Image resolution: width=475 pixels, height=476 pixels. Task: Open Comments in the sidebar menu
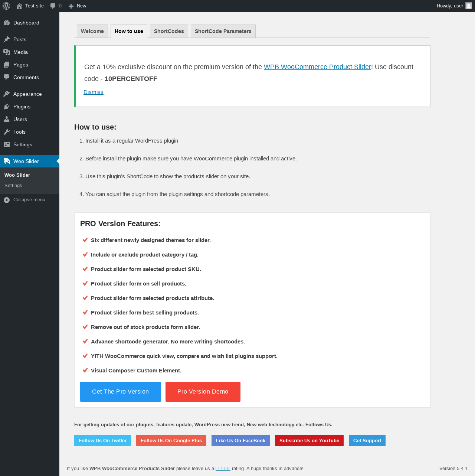30,77
